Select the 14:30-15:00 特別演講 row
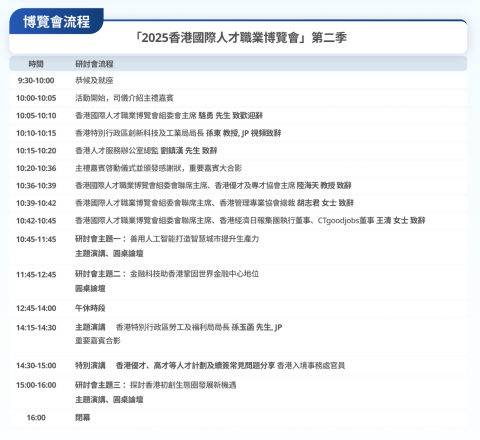 click(238, 366)
